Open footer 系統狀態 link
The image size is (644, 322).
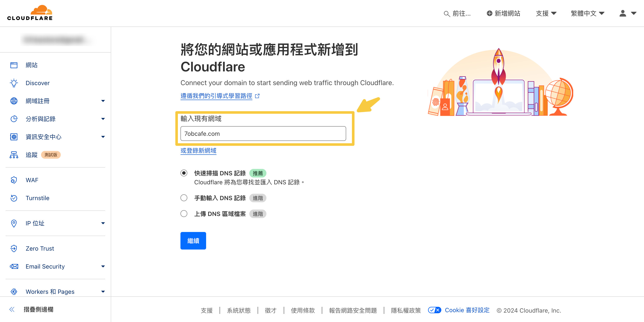[x=239, y=310]
